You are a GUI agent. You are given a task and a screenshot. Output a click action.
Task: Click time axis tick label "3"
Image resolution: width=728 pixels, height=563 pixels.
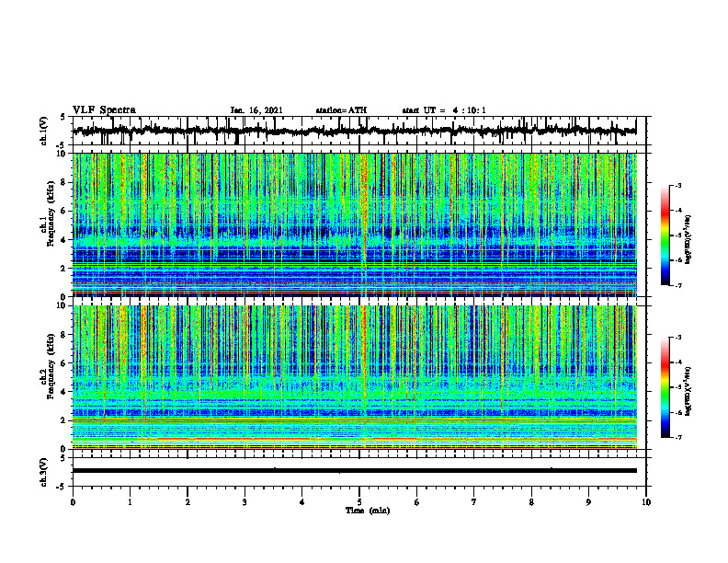pos(245,502)
